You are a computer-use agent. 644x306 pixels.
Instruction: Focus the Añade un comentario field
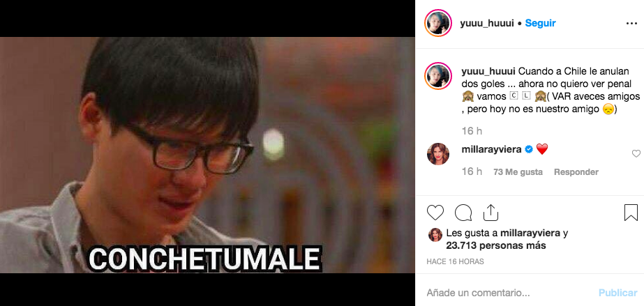509,293
